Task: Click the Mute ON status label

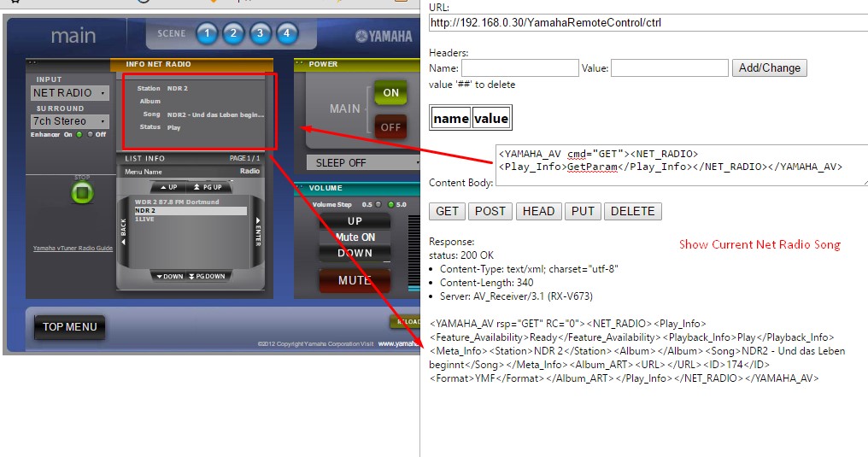Action: pos(355,237)
